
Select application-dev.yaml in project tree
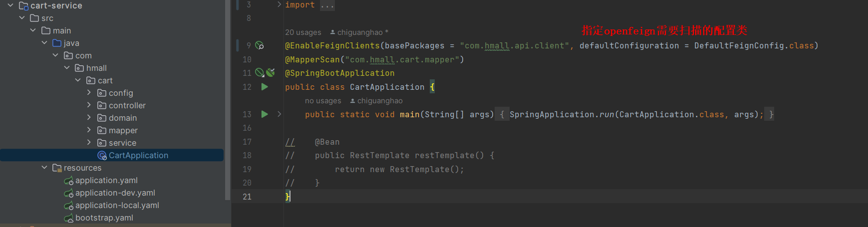[115, 193]
